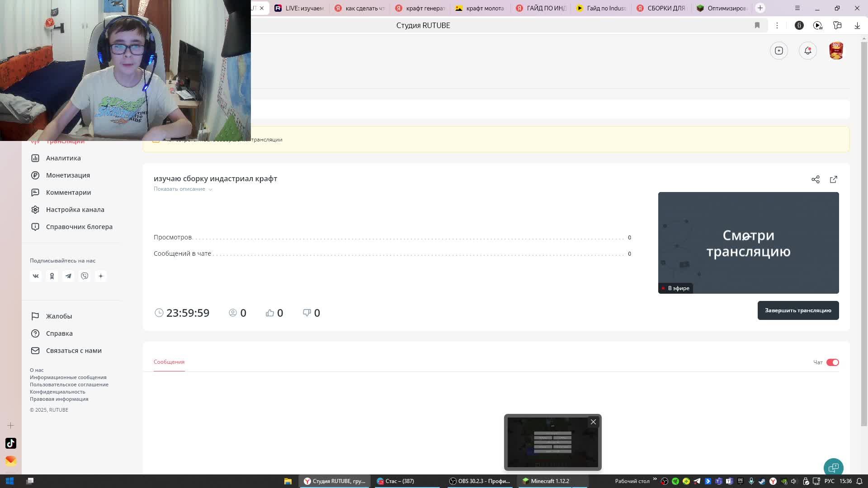Image resolution: width=868 pixels, height=488 pixels.
Task: Click Завершить трансляцию button
Action: pyautogui.click(x=797, y=310)
